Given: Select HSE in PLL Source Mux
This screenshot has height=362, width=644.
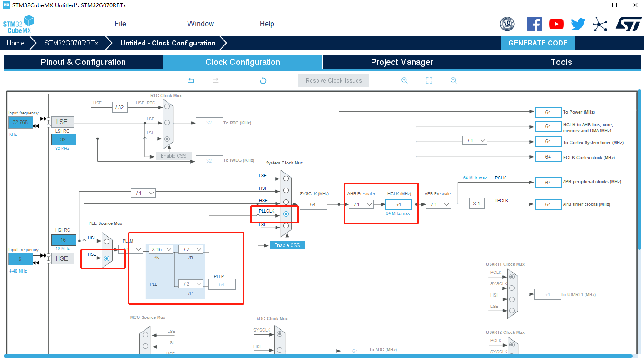Looking at the screenshot, I should [107, 258].
